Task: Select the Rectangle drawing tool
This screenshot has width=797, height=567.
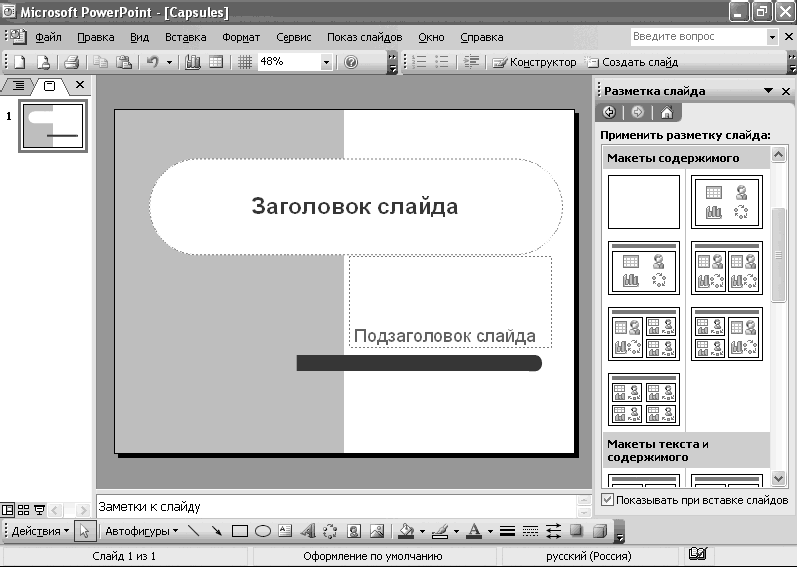Action: [239, 531]
